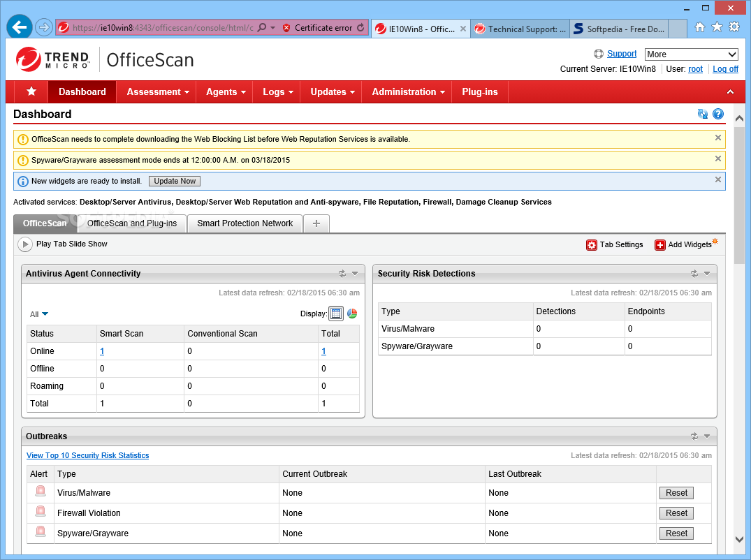Expand the Agents menu
The height and width of the screenshot is (560, 751).
(226, 92)
